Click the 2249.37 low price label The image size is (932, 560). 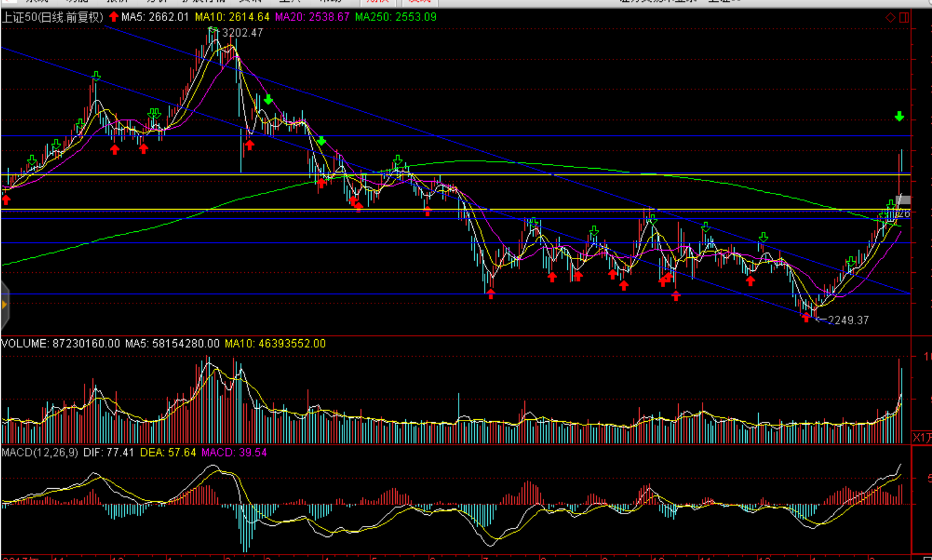tap(848, 321)
